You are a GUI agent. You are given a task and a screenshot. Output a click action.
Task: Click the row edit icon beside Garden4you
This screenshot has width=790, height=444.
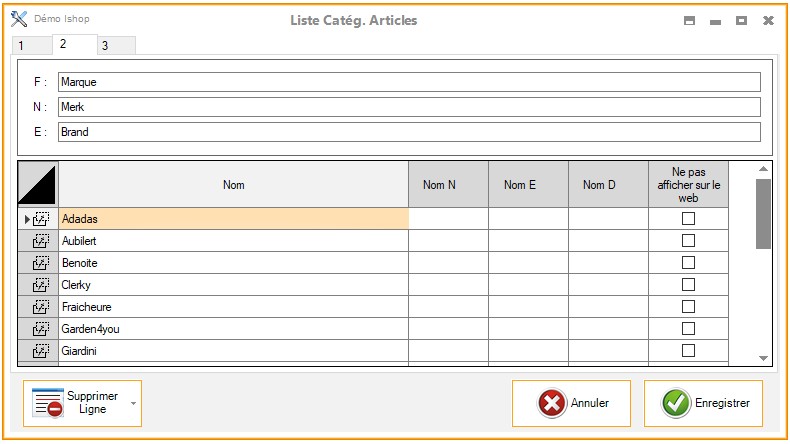[41, 329]
